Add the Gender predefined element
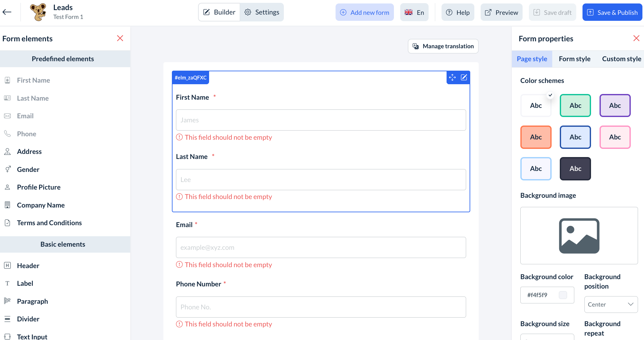Screen dimensions: 644x340 click(x=28, y=169)
